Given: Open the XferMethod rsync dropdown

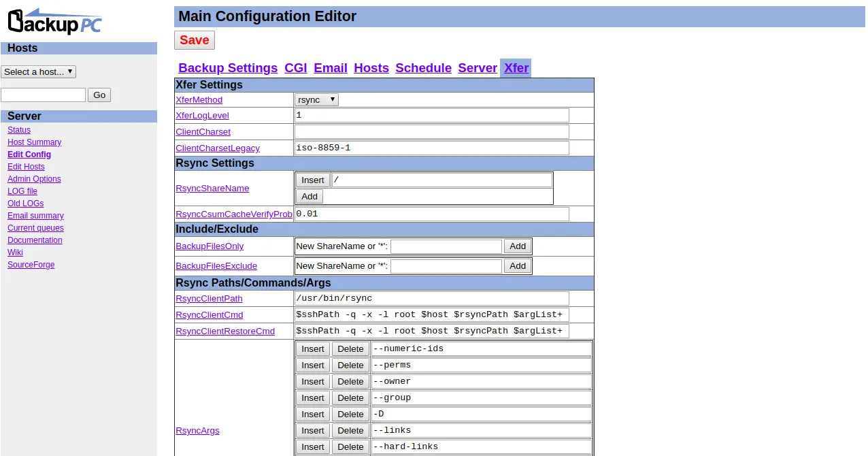Looking at the screenshot, I should pos(317,99).
